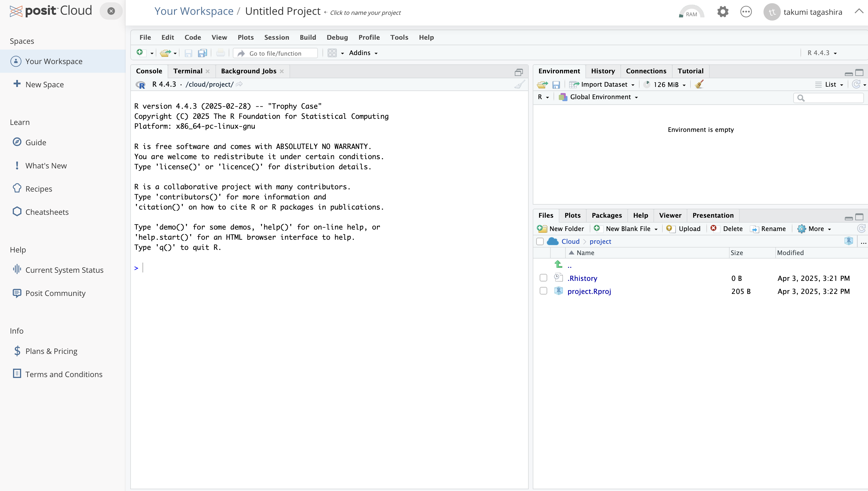The image size is (868, 491).
Task: Open the R version dropdown
Action: (x=821, y=53)
